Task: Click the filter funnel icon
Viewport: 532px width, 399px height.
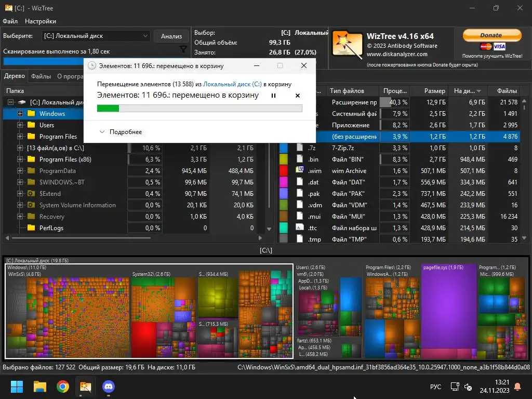Action: [183, 49]
